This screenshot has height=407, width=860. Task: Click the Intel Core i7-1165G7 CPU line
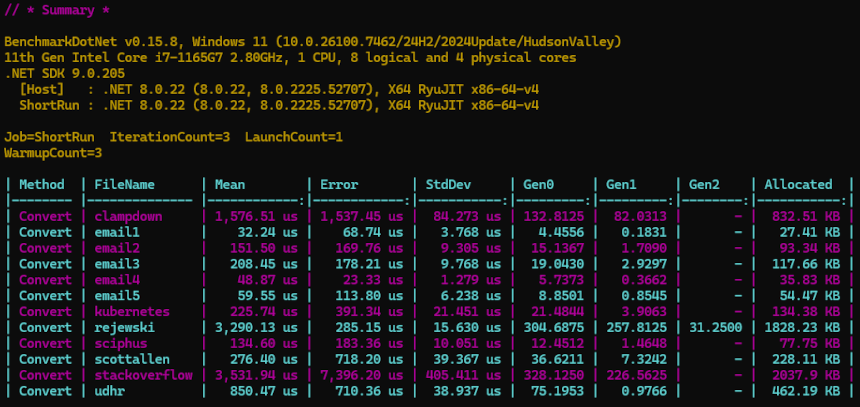pyautogui.click(x=290, y=58)
